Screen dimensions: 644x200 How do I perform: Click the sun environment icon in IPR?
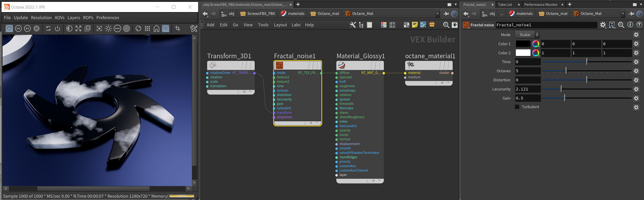coord(108,28)
